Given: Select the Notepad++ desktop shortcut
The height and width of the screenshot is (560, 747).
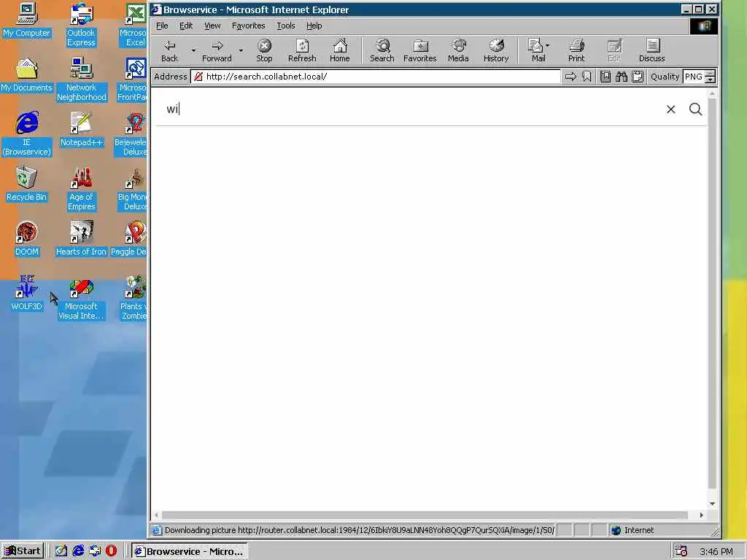Looking at the screenshot, I should click(x=81, y=130).
